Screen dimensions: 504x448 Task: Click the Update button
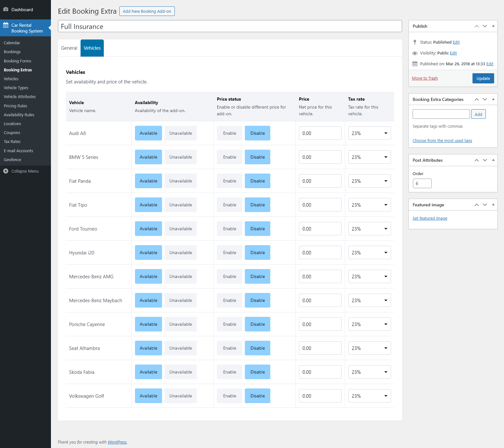tap(483, 78)
